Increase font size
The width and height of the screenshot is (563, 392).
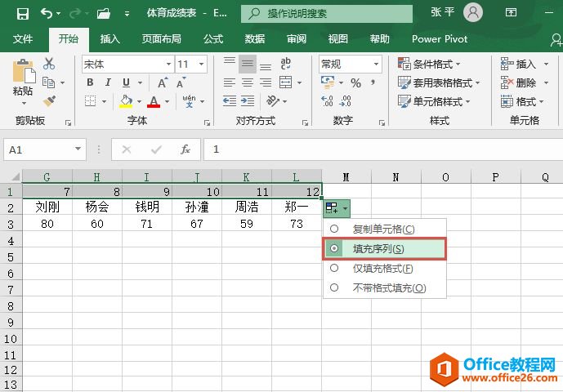click(x=163, y=82)
